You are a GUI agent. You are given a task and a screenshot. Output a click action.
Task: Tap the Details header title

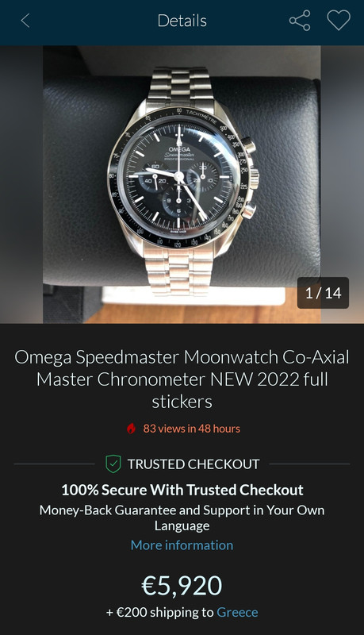pyautogui.click(x=182, y=21)
